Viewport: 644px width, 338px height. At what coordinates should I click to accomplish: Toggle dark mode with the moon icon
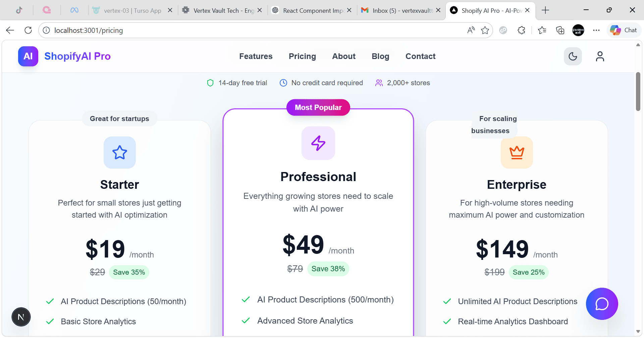click(x=573, y=56)
